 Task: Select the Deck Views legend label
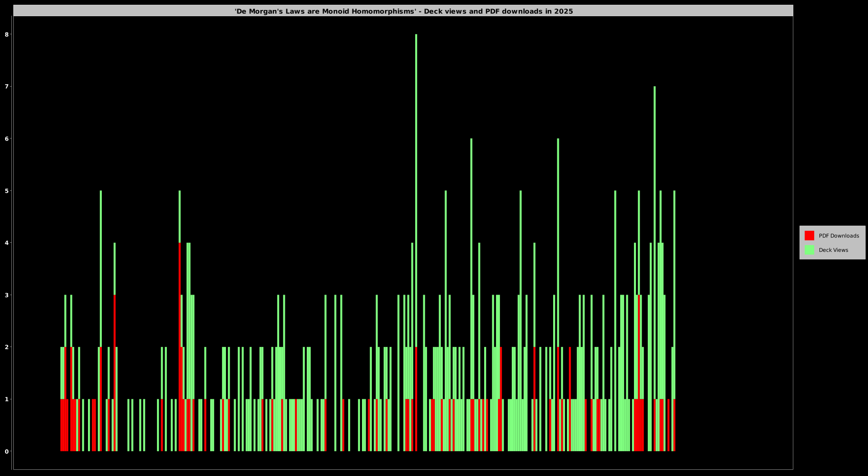tap(833, 250)
